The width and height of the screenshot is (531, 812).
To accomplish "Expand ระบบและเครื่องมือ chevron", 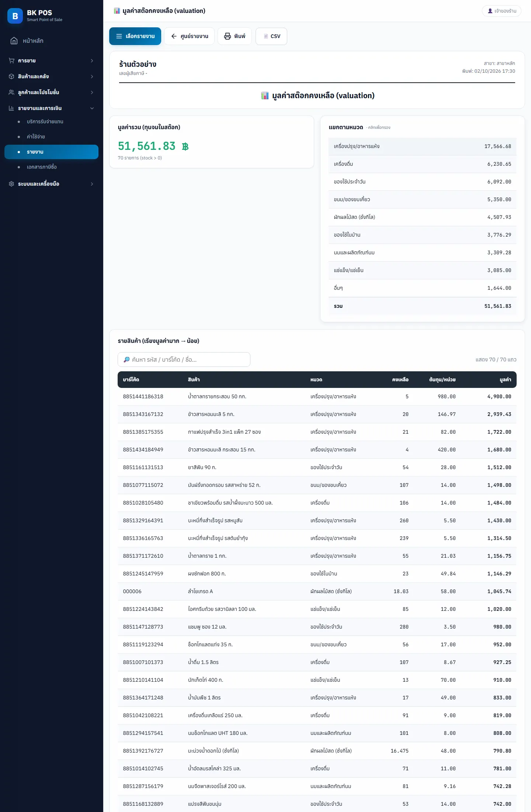I will click(92, 184).
